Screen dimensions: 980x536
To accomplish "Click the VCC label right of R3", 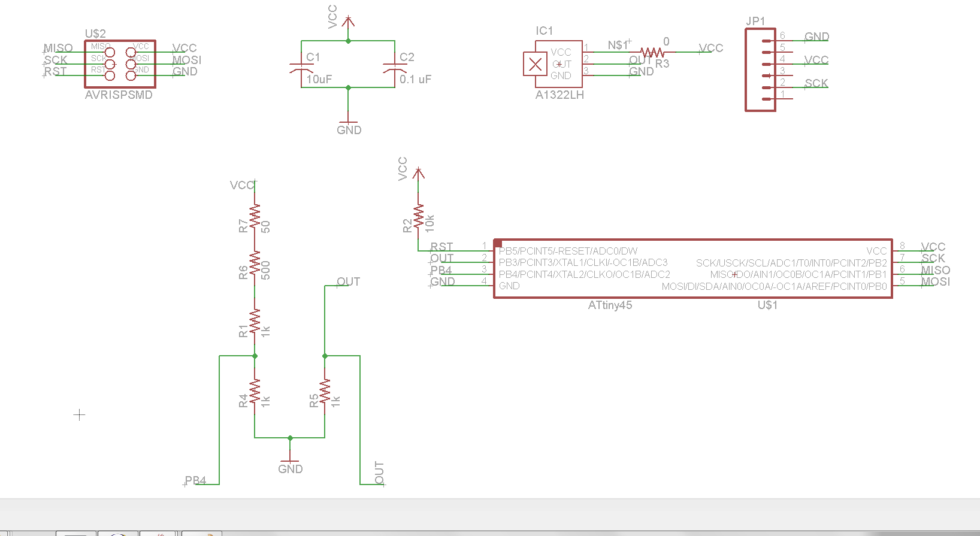I will click(711, 48).
